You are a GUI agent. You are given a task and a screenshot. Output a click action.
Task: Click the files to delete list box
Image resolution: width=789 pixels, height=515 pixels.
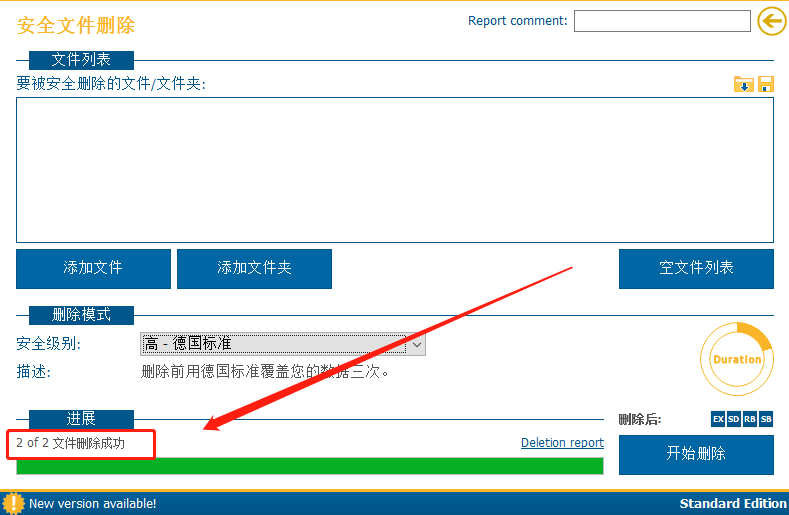[395, 170]
